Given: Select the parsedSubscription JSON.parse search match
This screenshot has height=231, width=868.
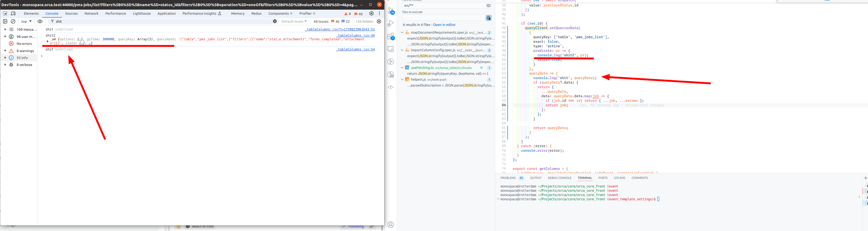Looking at the screenshot, I should (x=451, y=86).
